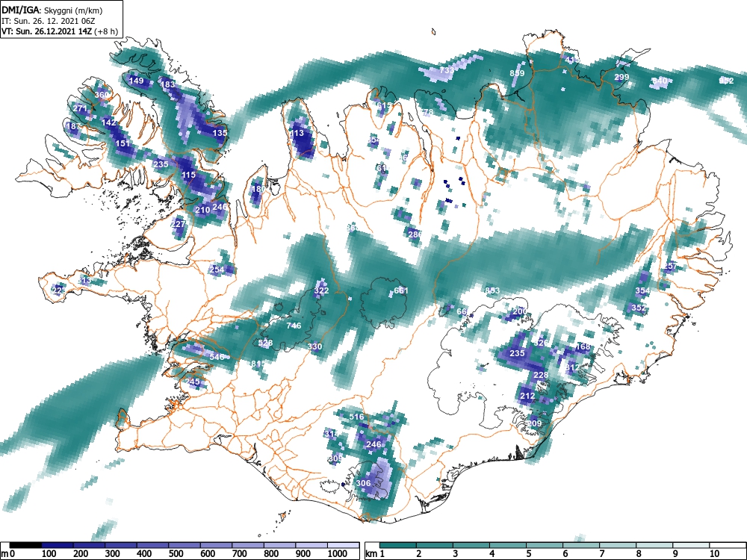Click the white swatch above 10 km
Screen dimensions: 747x560
728,545
